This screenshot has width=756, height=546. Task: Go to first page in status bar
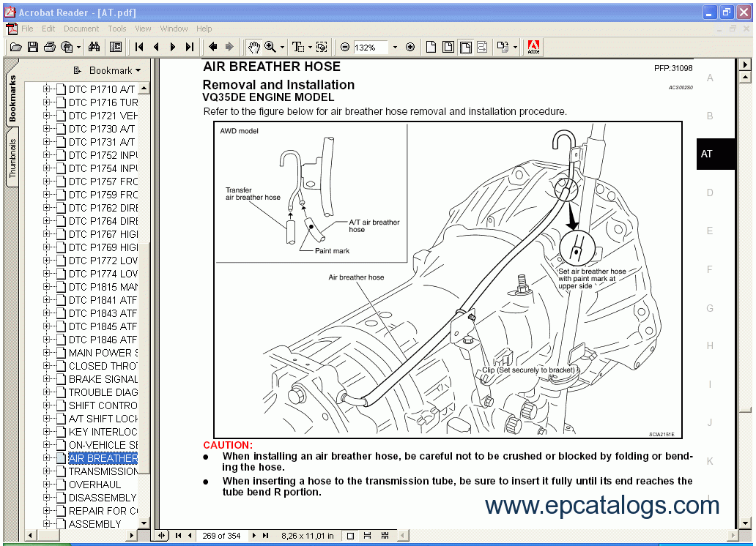pyautogui.click(x=179, y=536)
